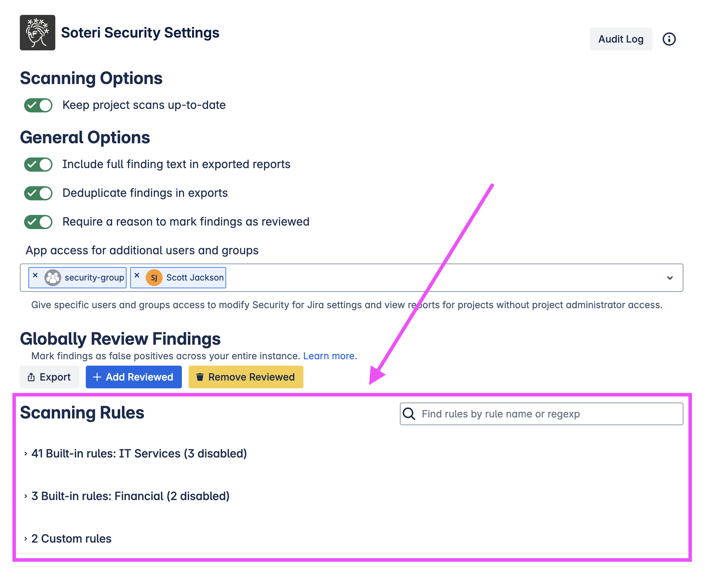Viewport: 704px width, 588px height.
Task: Toggle Require a reason to mark reviewed
Action: (x=38, y=222)
